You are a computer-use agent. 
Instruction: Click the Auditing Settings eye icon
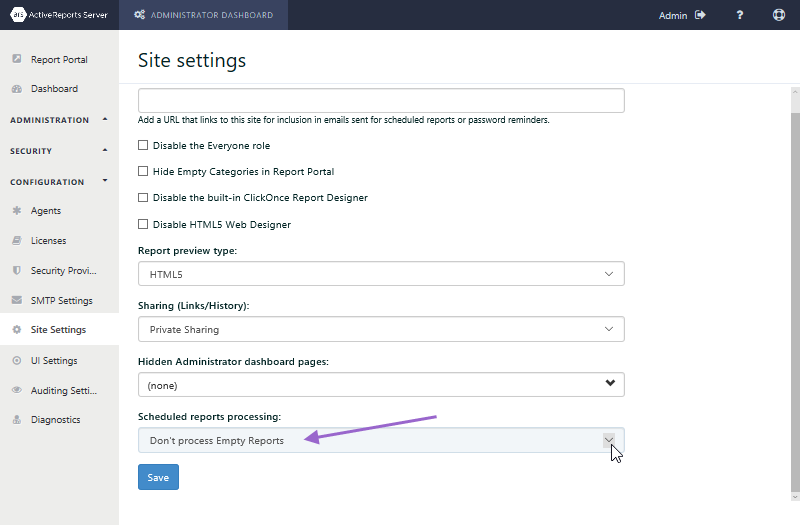click(17, 390)
